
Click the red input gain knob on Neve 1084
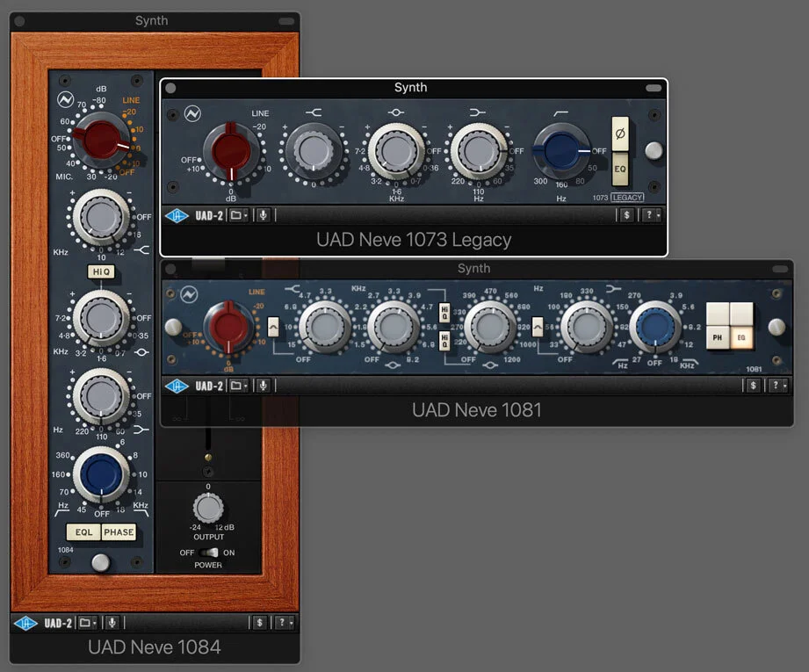101,140
